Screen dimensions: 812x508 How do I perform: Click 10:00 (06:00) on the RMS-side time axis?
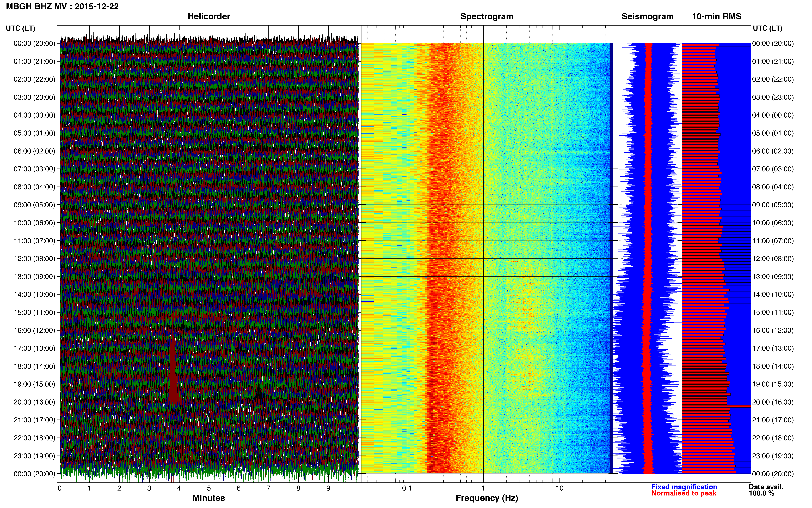[773, 223]
